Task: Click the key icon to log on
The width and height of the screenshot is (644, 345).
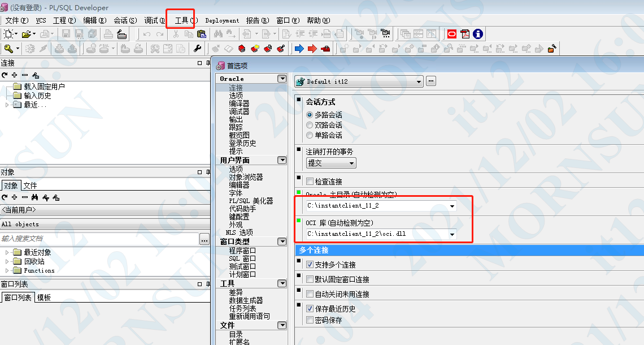Action: 7,48
